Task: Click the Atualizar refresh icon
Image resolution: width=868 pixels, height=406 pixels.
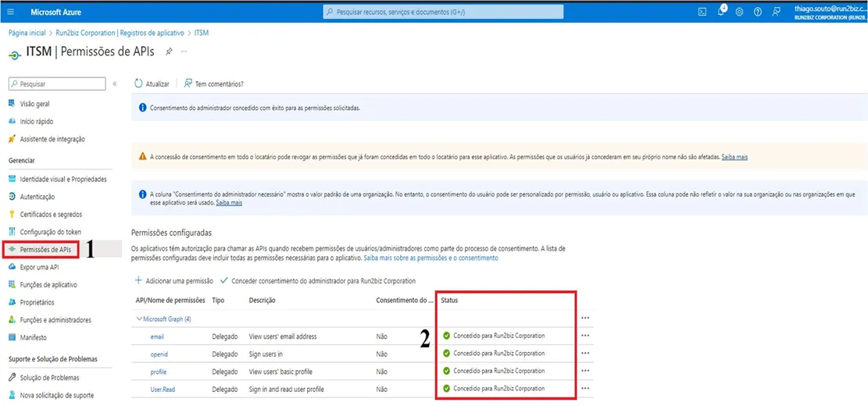Action: point(138,84)
